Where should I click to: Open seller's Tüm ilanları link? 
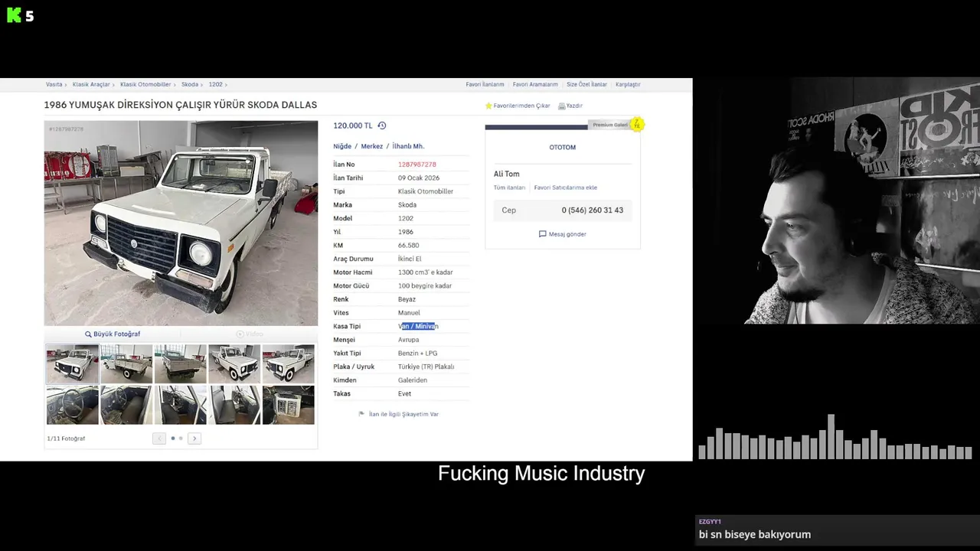509,187
